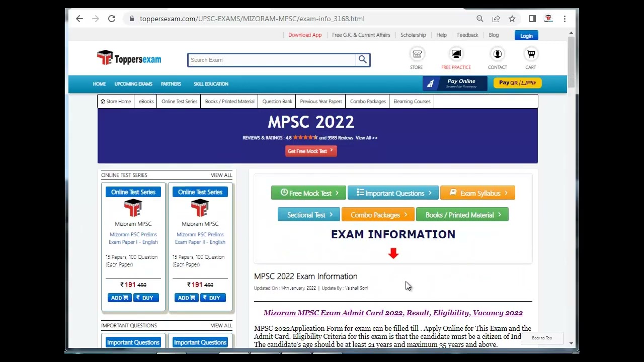
Task: Click the Login button
Action: coord(526,36)
